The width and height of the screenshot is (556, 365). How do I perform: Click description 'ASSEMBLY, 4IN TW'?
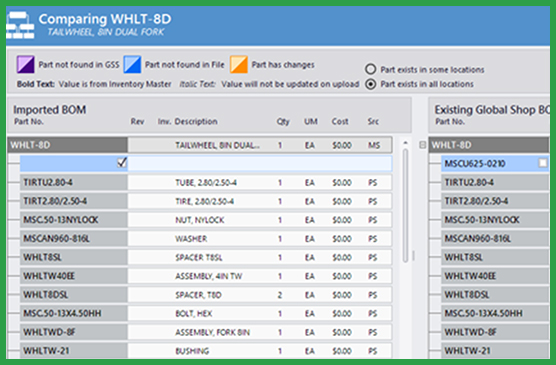(208, 276)
